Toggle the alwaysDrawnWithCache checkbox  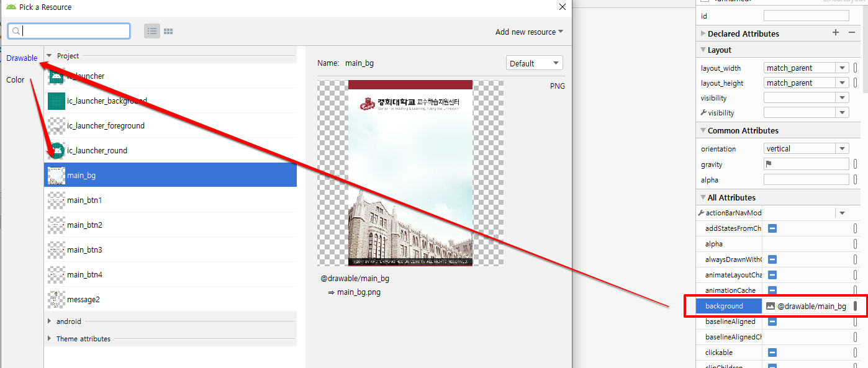click(772, 259)
